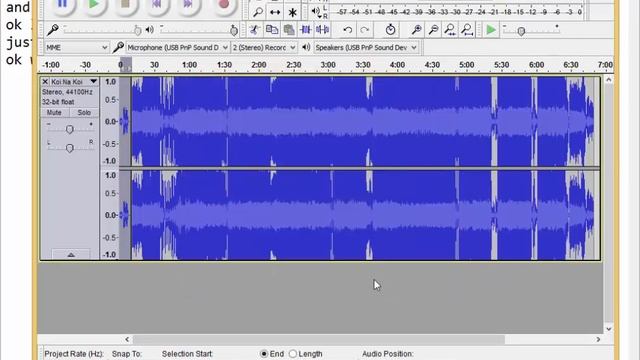The width and height of the screenshot is (640, 360).
Task: Open the Koi Na Koi track menu
Action: tap(74, 82)
